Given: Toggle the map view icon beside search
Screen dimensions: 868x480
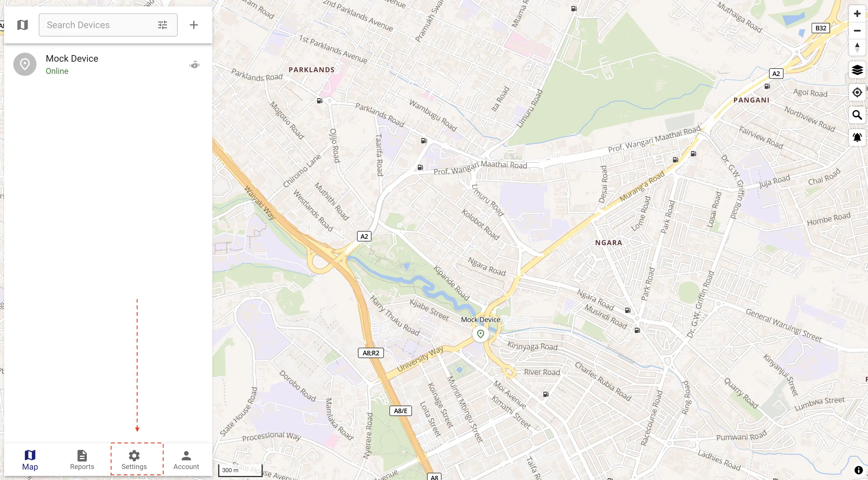Looking at the screenshot, I should tap(23, 25).
